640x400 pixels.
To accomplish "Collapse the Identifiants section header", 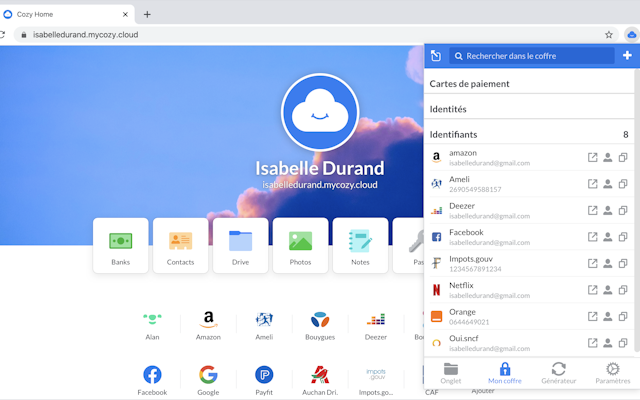I will [453, 134].
